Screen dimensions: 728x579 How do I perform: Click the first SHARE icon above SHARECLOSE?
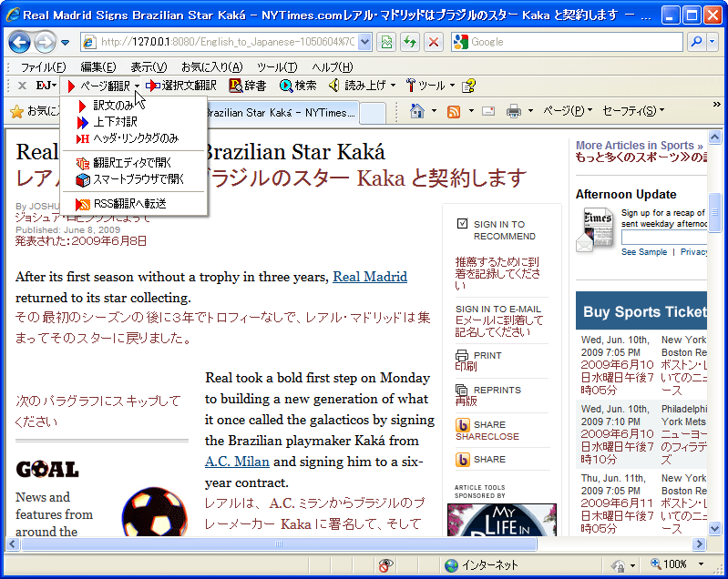463,424
